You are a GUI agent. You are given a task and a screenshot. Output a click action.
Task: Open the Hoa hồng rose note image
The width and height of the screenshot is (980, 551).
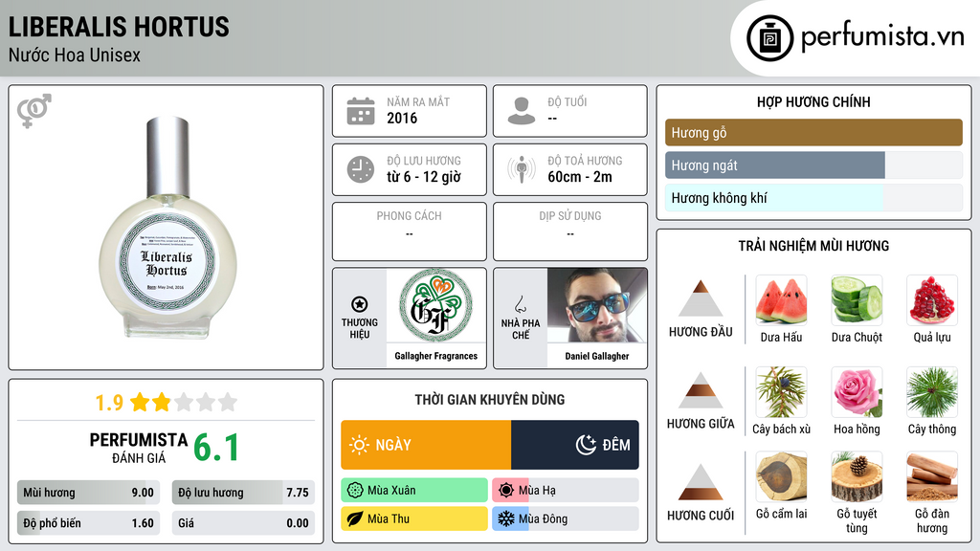point(857,392)
